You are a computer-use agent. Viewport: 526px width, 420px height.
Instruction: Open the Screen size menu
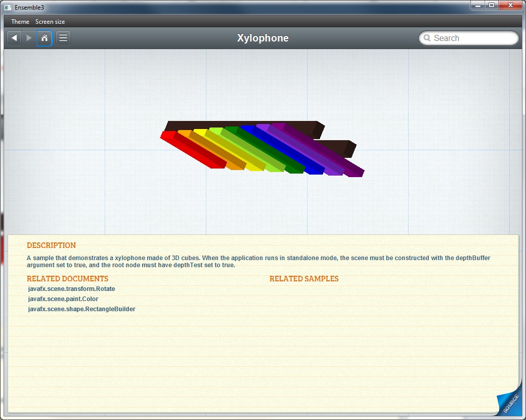(x=50, y=22)
